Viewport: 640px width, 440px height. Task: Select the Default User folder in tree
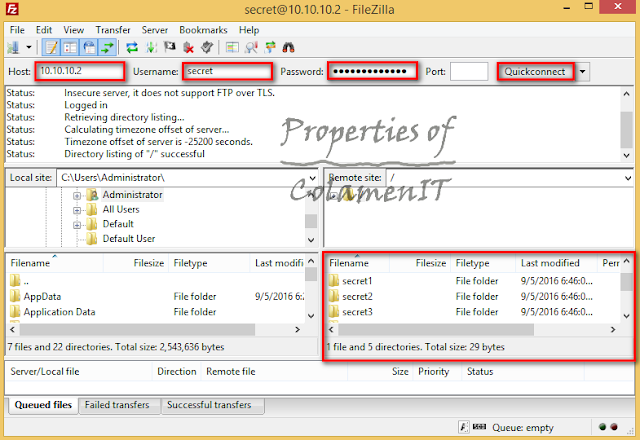point(129,238)
